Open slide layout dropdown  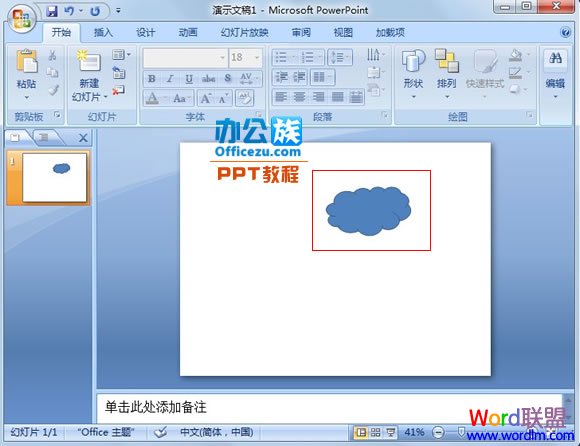tap(122, 55)
